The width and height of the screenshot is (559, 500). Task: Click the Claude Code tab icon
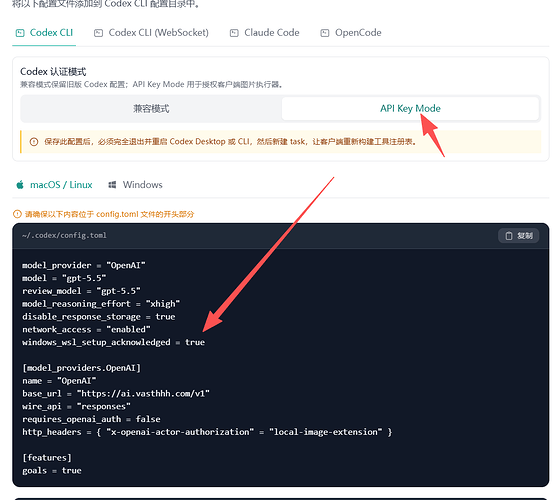234,33
